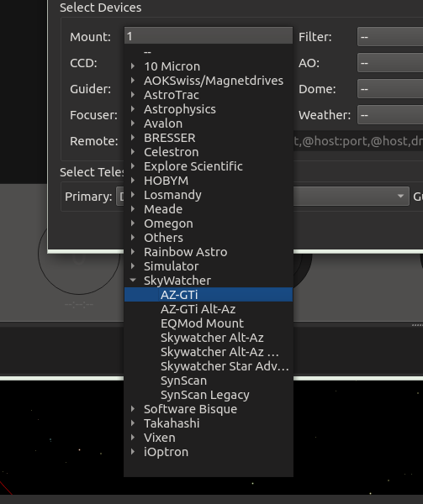
Task: Expand the Meade group
Action: (133, 209)
